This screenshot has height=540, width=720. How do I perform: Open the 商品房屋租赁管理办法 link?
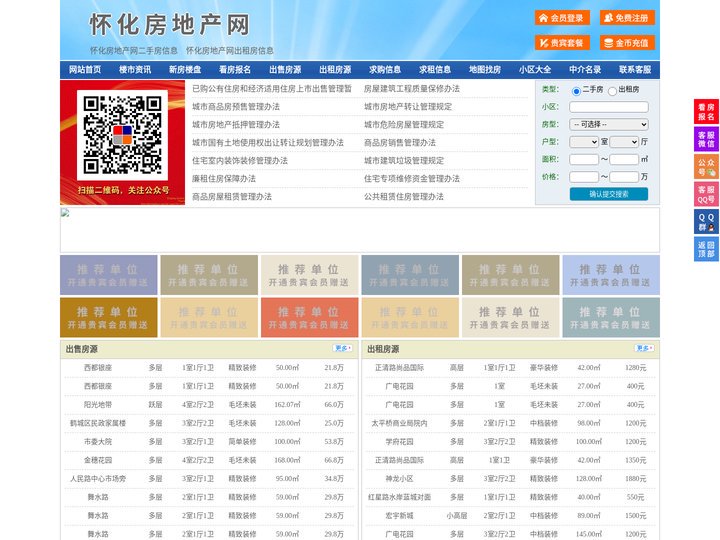[232, 197]
